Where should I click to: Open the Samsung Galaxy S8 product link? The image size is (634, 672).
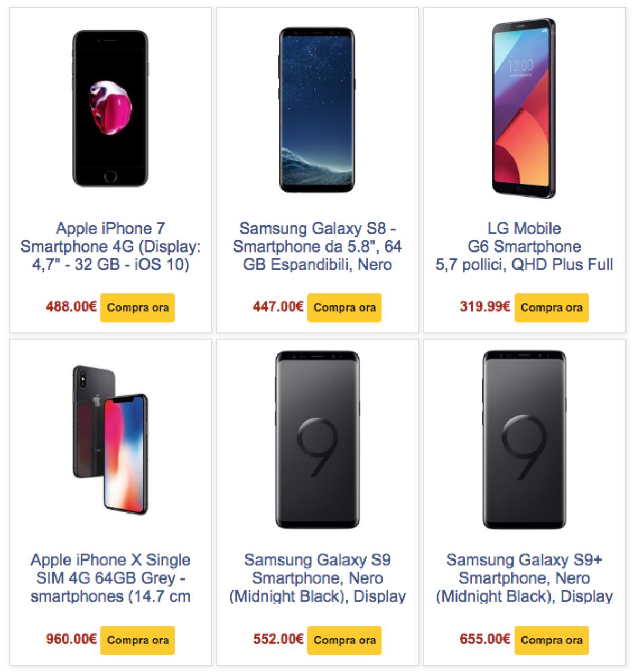pos(317,246)
